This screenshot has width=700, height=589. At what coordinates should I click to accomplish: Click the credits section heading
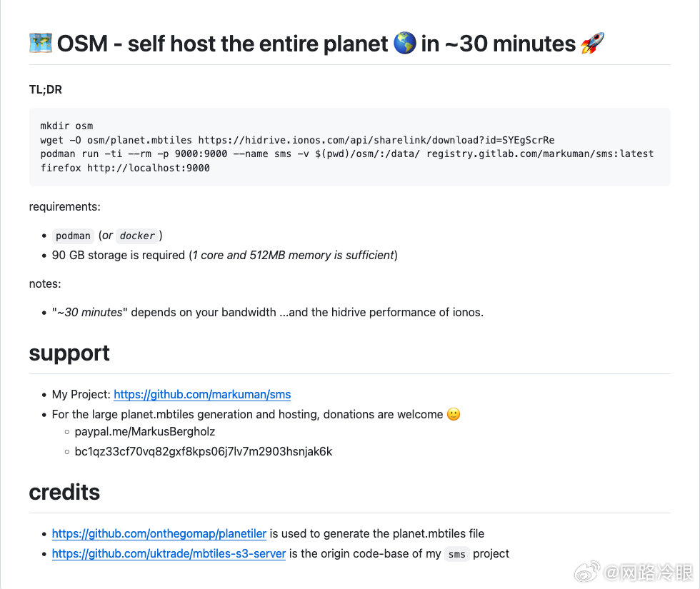point(64,492)
